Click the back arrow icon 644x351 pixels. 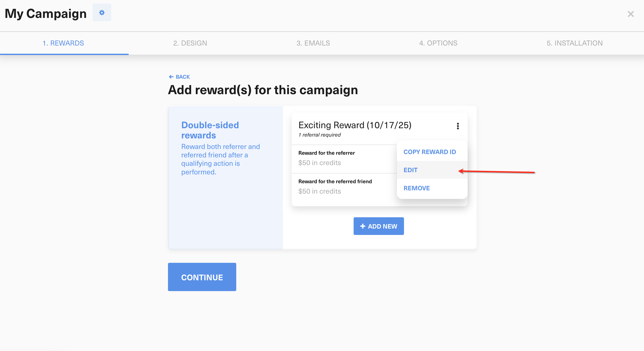pos(171,77)
